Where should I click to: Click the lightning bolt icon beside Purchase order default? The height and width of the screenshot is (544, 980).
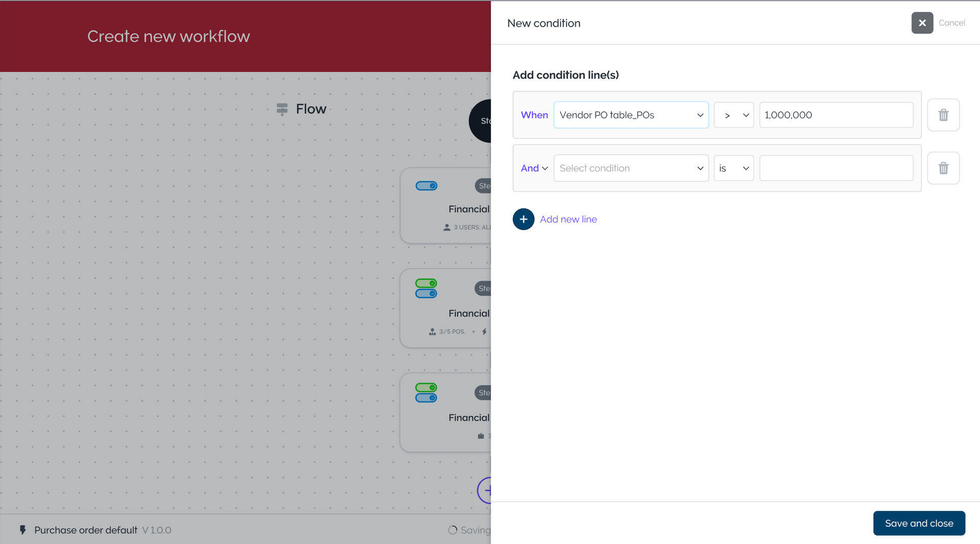[x=22, y=530]
